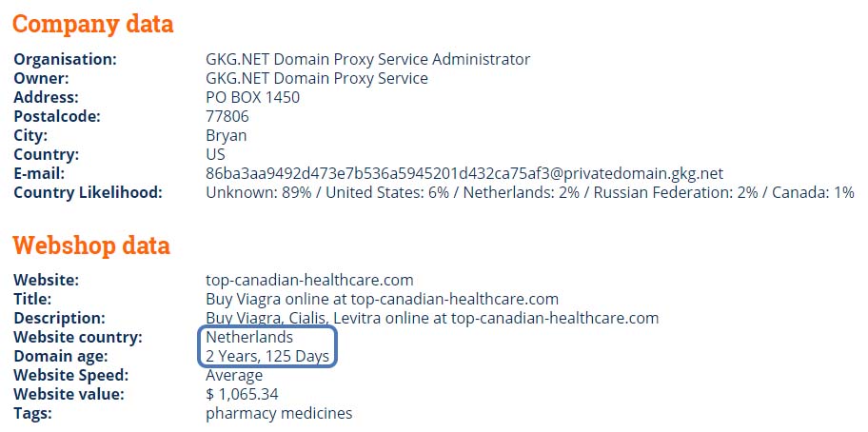Click the country value US
868x432 pixels.
[x=215, y=155]
